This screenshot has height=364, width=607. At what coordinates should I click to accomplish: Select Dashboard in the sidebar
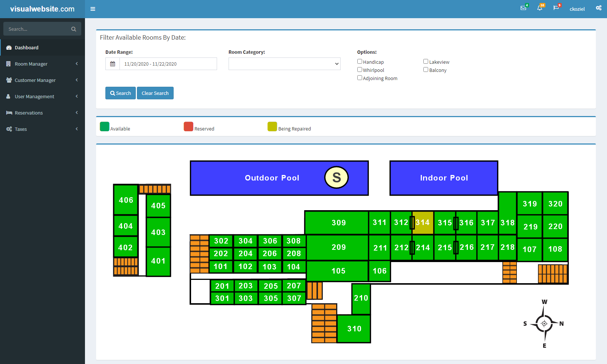27,47
